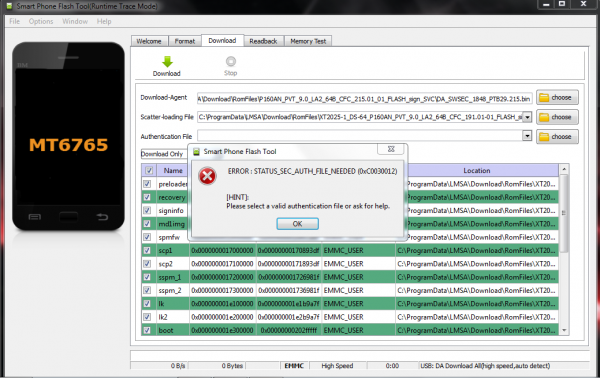
Task: Choose an Authentication file via folder button
Action: point(557,137)
